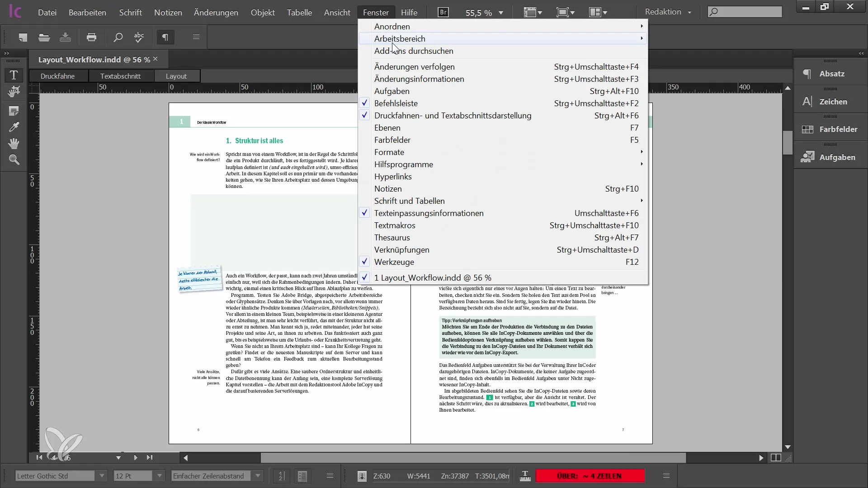Toggle Werkzeuge panel checkmark
Image resolution: width=868 pixels, height=488 pixels.
(364, 262)
